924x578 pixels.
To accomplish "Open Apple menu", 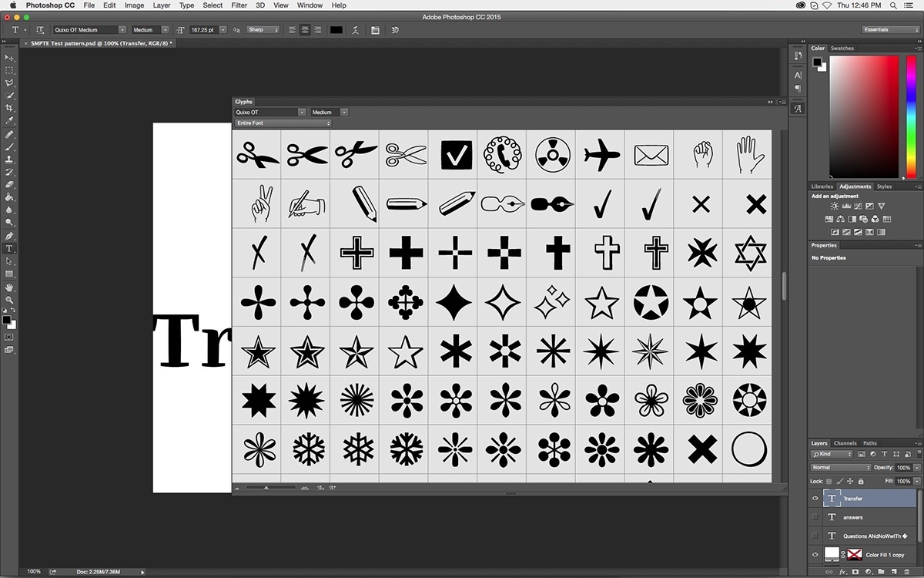I will 13,5.
